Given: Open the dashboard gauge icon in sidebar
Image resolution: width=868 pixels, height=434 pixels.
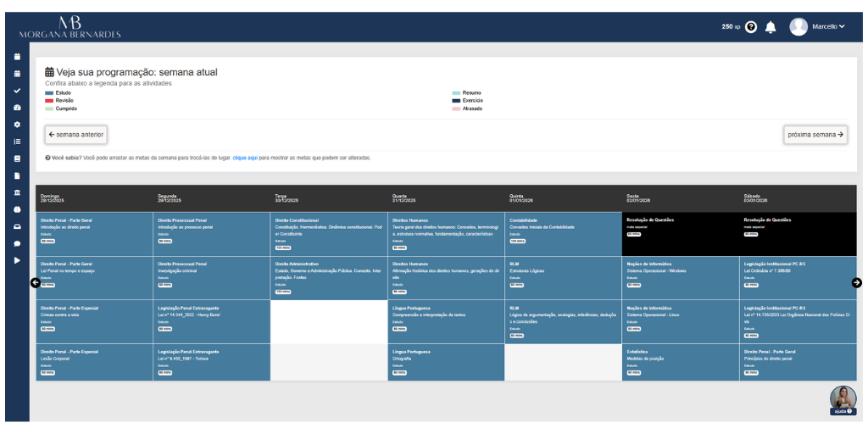Looking at the screenshot, I should coord(17,108).
